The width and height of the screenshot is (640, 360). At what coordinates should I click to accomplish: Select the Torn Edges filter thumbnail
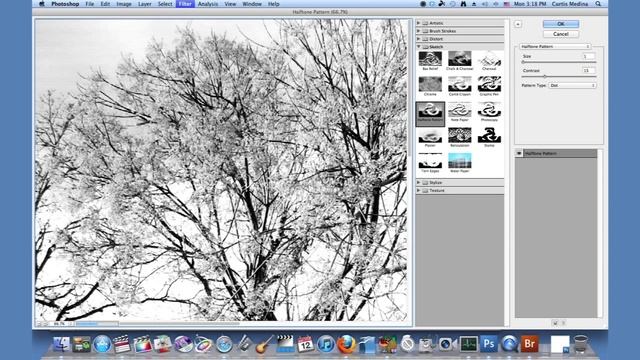tap(430, 161)
